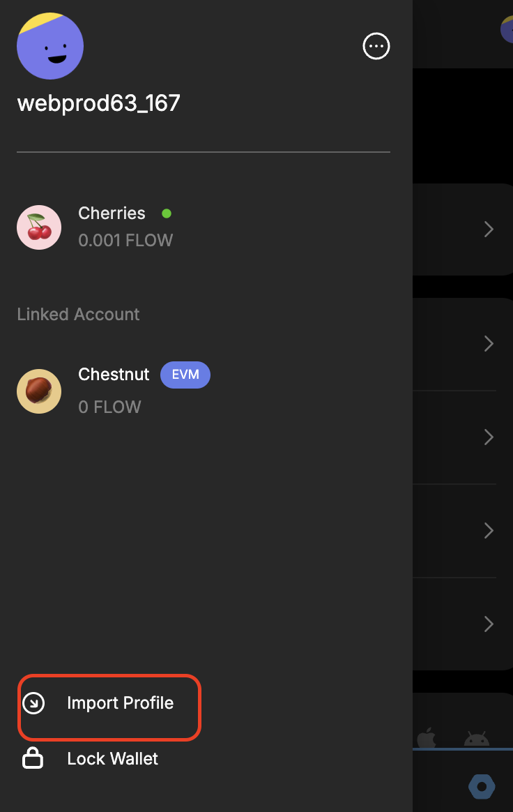The height and width of the screenshot is (812, 513).
Task: Select the Chestnut linked account name
Action: tap(114, 375)
